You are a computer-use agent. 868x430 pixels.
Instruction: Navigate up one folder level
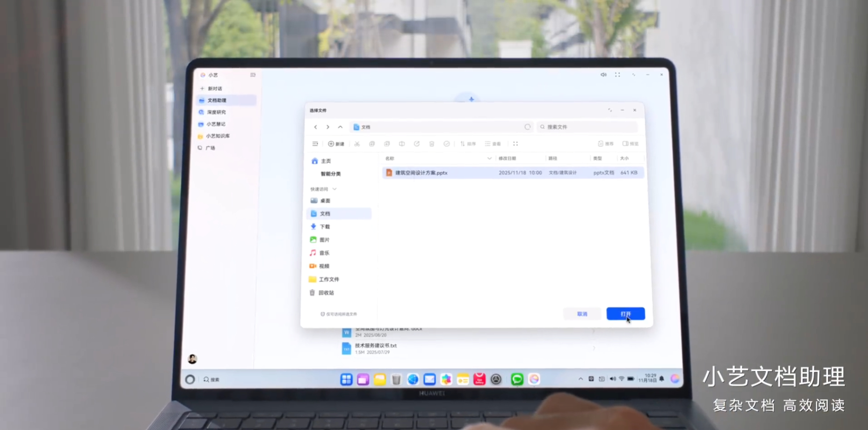click(x=340, y=127)
